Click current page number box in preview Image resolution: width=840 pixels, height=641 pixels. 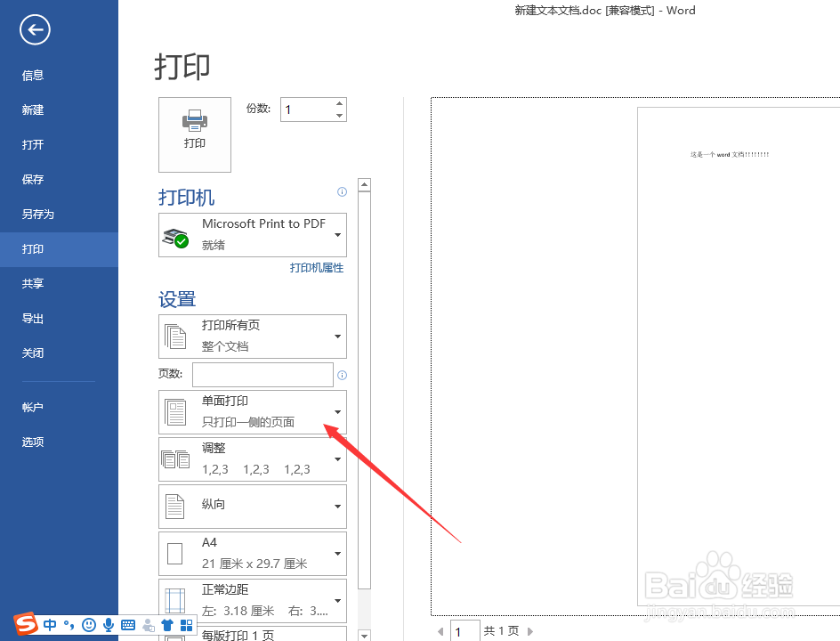tap(465, 631)
